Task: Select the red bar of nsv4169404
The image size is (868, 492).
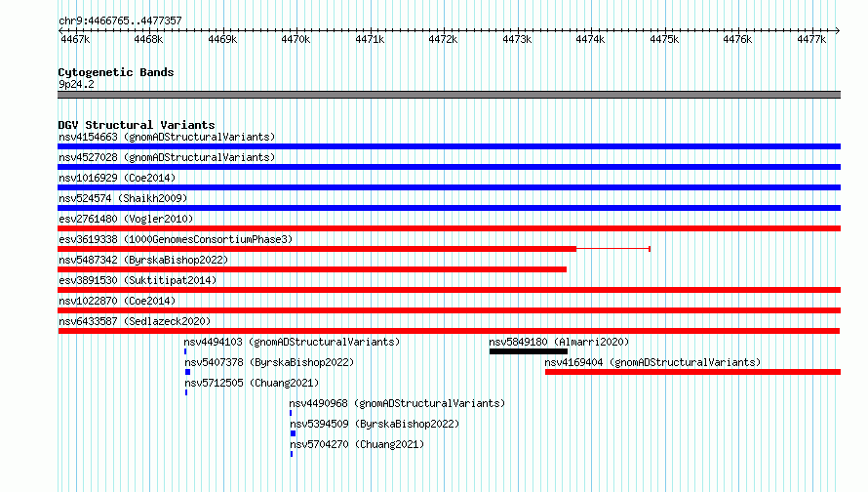Action: [692, 372]
